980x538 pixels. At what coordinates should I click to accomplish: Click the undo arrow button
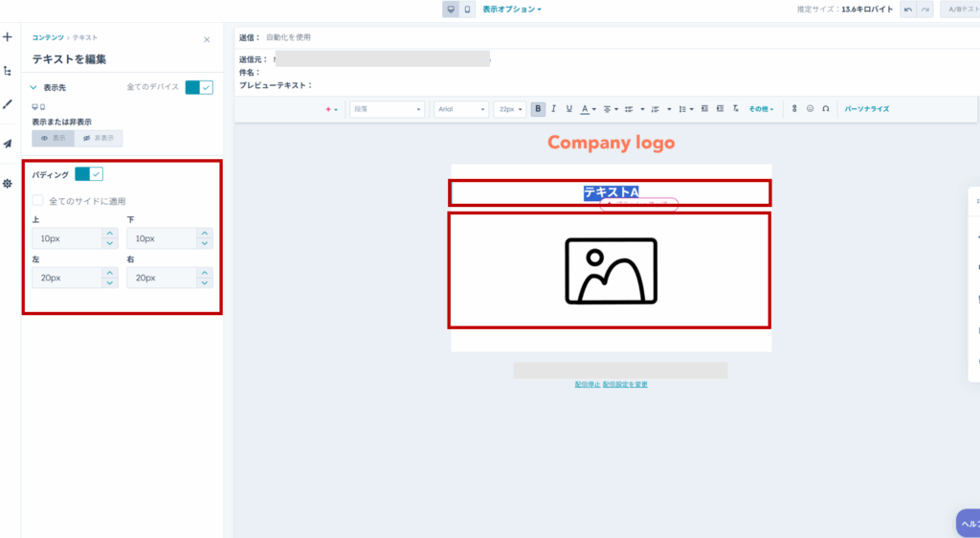[x=908, y=10]
